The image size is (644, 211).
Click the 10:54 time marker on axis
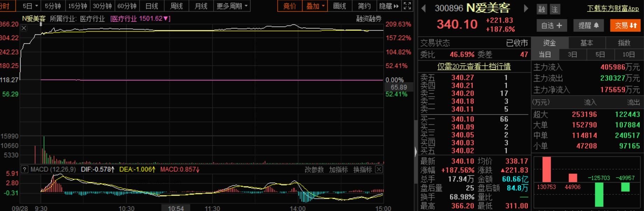[176, 208]
